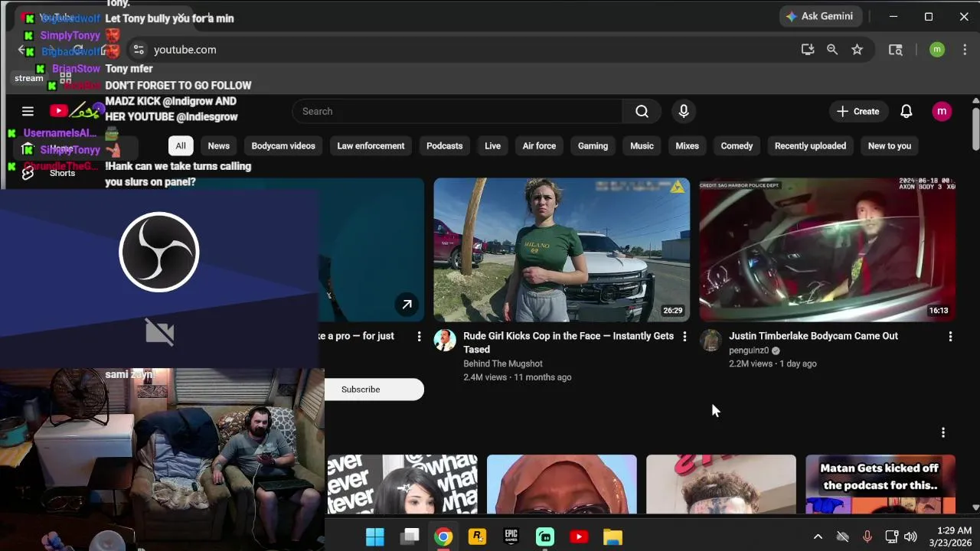The height and width of the screenshot is (551, 980).
Task: Select the Comedy chip
Action: pos(737,146)
